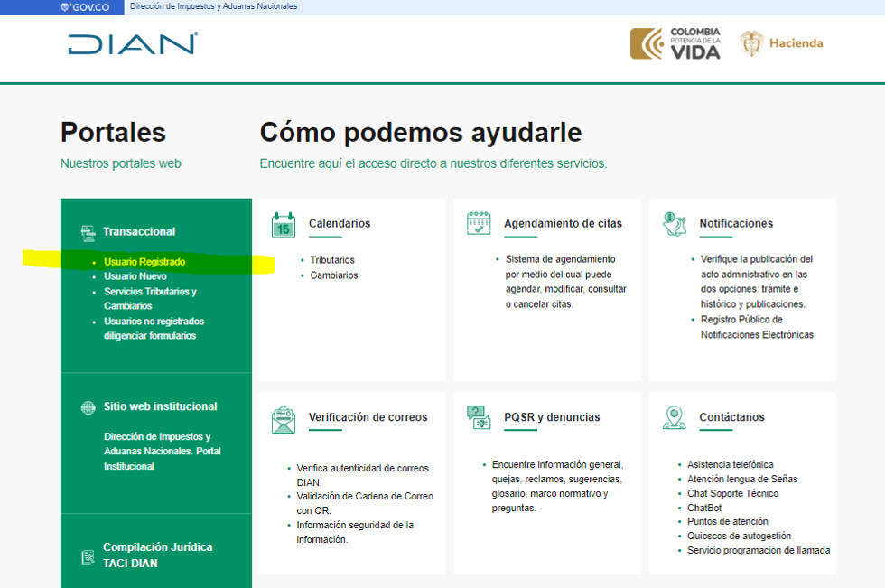The image size is (885, 588).
Task: Open Quioscos de autogestión link
Action: click(739, 537)
